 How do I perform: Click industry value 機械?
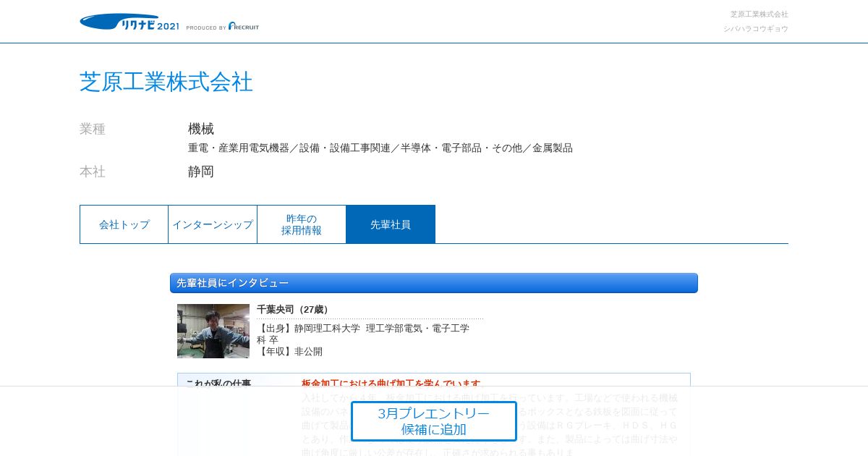tap(201, 129)
